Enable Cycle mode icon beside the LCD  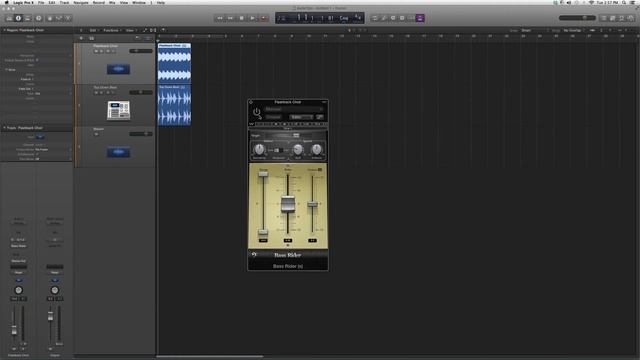click(x=374, y=18)
